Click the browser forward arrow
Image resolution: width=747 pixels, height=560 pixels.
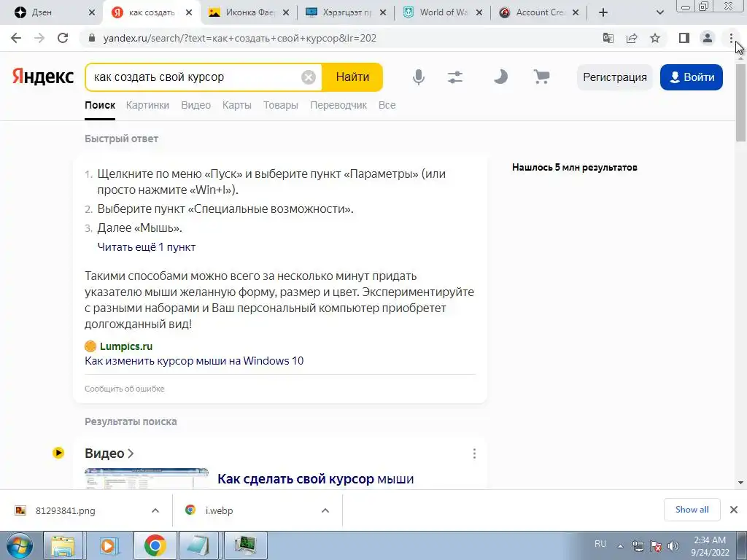click(39, 38)
